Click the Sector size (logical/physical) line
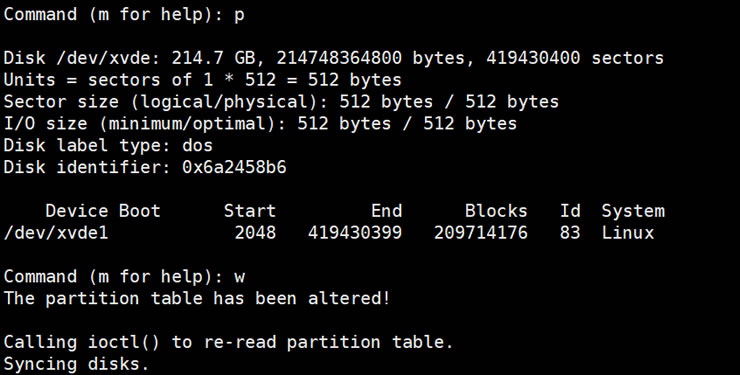Viewport: 740px width, 375px height. [x=281, y=102]
